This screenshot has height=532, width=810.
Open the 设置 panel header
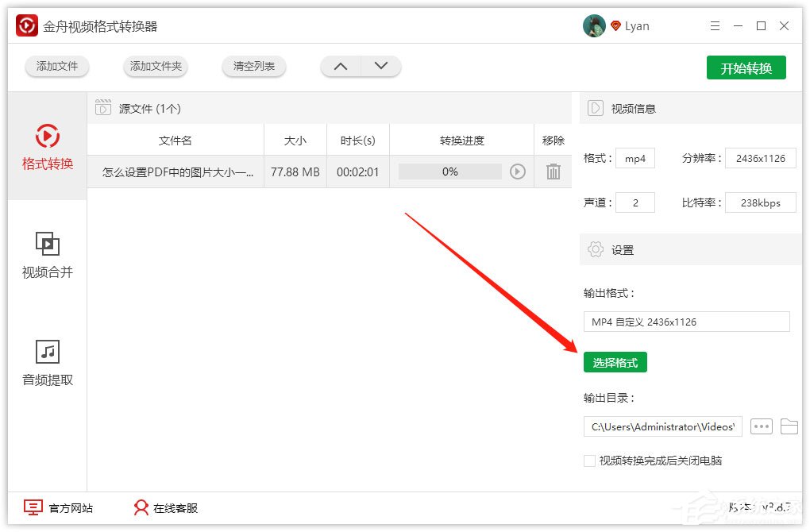623,249
